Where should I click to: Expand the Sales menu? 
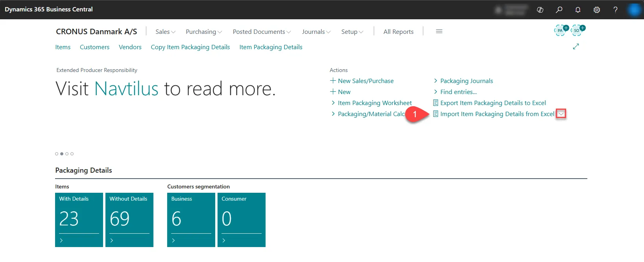coord(165,31)
